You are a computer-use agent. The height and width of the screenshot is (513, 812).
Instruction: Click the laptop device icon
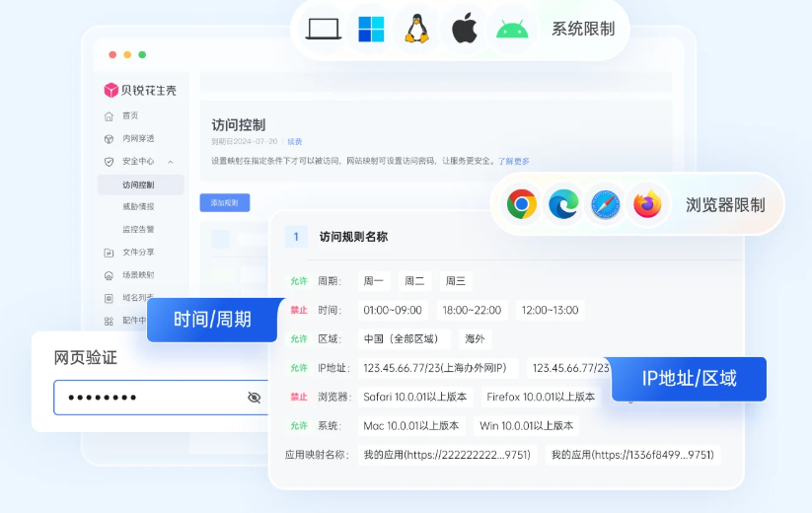[324, 29]
